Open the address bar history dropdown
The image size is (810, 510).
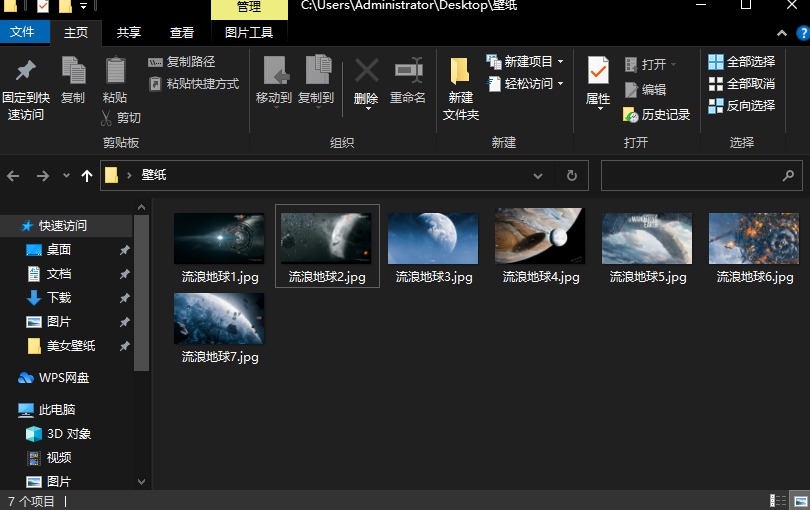tap(538, 176)
